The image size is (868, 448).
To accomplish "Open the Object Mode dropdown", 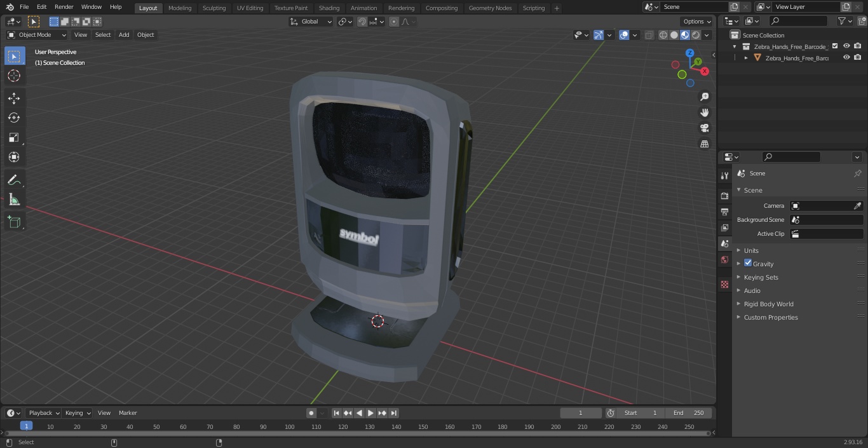I will pyautogui.click(x=37, y=35).
